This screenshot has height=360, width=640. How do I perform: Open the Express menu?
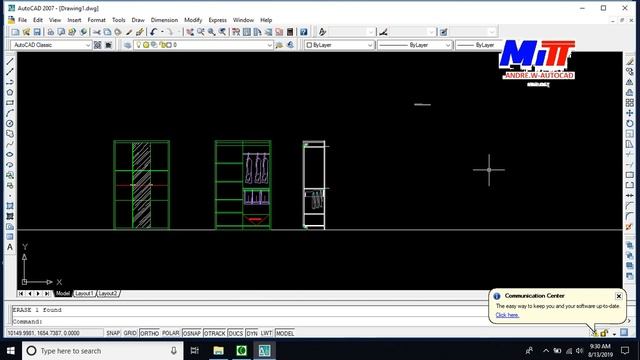point(218,20)
